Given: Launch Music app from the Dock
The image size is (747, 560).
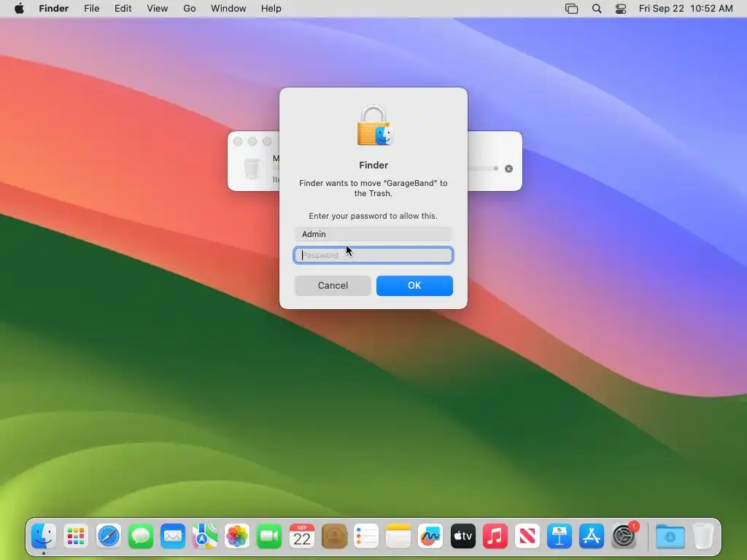Looking at the screenshot, I should 495,537.
